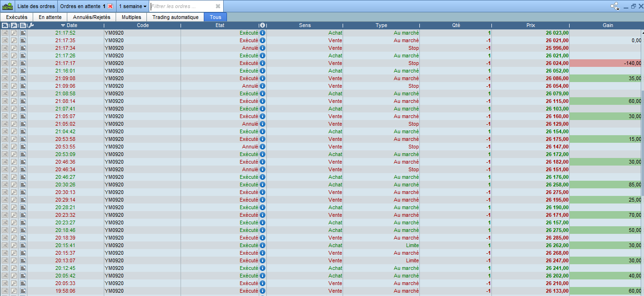Click cancel icon on 20:13:07 row

pyautogui.click(x=5, y=260)
